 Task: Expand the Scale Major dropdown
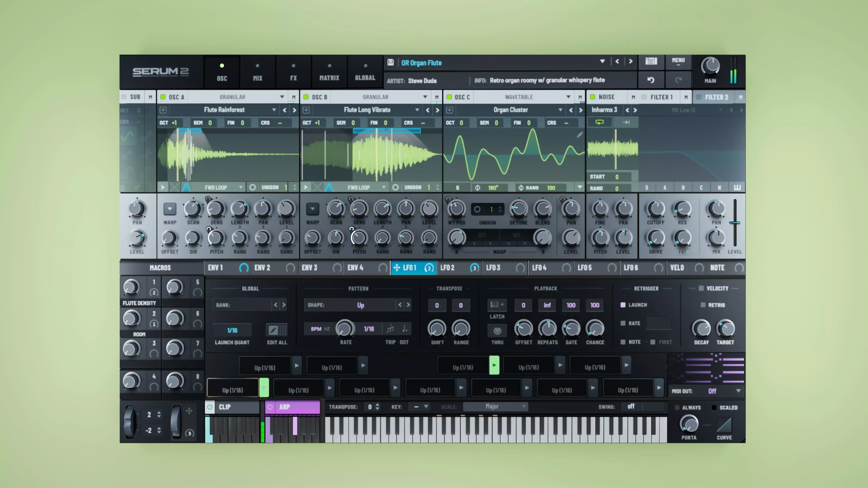click(495, 406)
